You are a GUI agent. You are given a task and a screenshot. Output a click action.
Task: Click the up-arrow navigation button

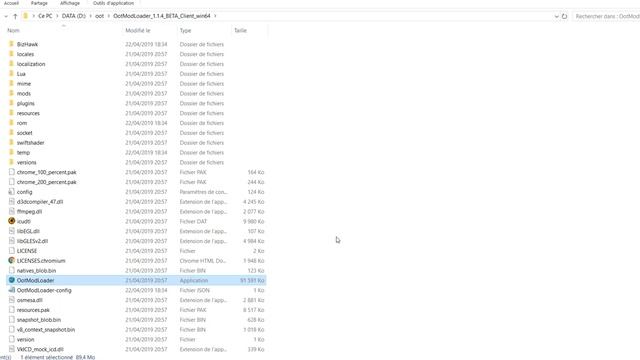pos(15,16)
